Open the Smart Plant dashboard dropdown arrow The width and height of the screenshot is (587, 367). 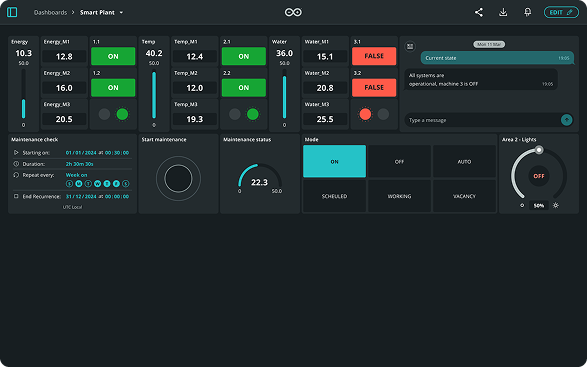pos(121,12)
